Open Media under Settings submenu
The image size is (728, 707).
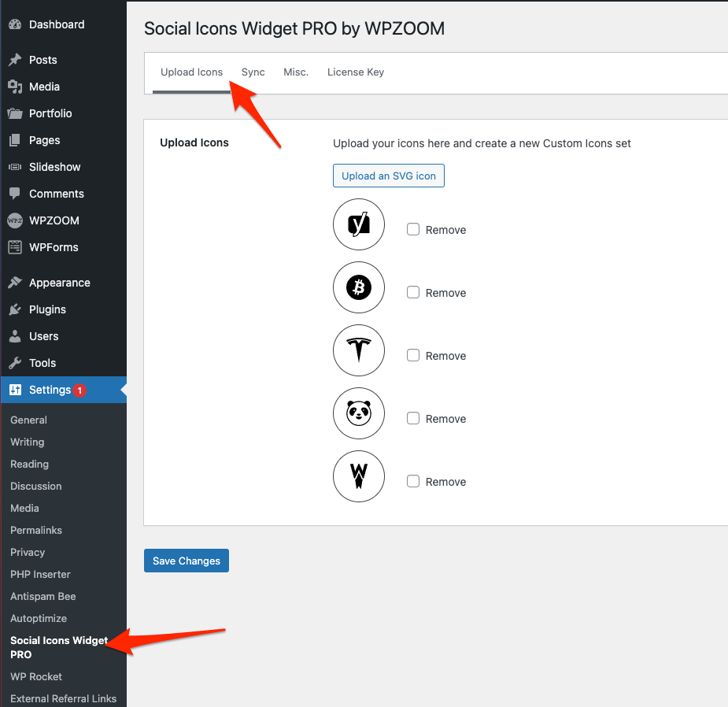pyautogui.click(x=24, y=508)
